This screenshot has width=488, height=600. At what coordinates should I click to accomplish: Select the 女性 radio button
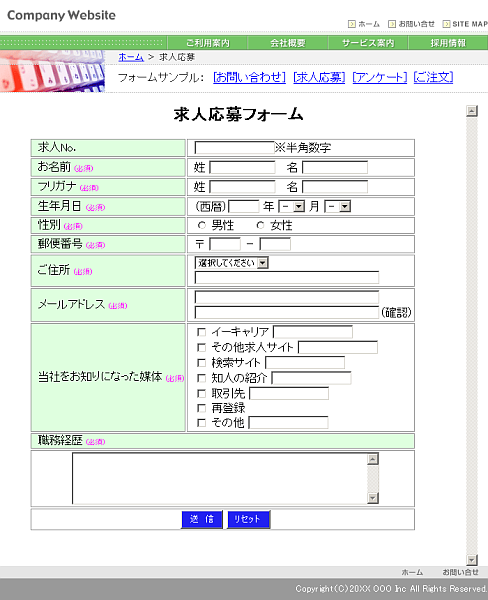(x=260, y=225)
